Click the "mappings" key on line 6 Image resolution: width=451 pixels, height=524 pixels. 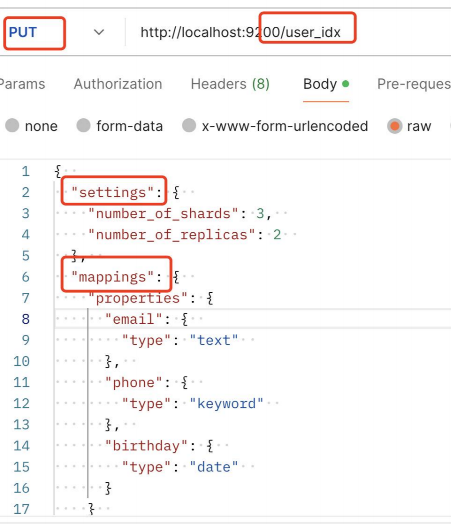point(113,277)
